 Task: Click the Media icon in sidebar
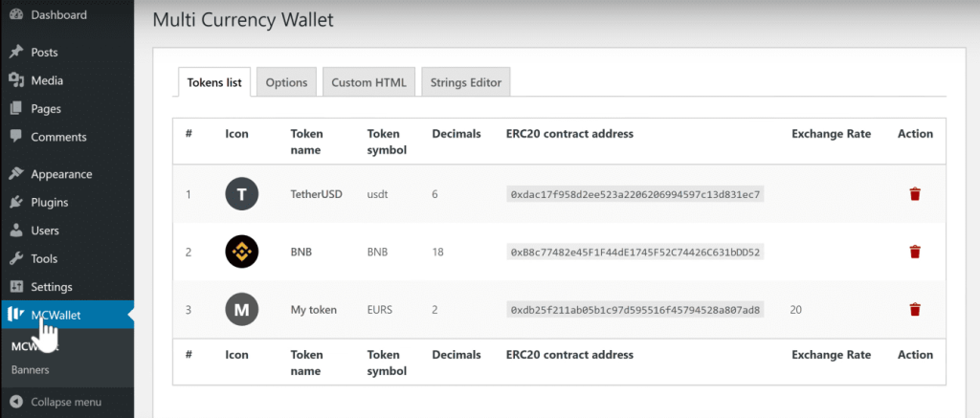click(x=17, y=80)
